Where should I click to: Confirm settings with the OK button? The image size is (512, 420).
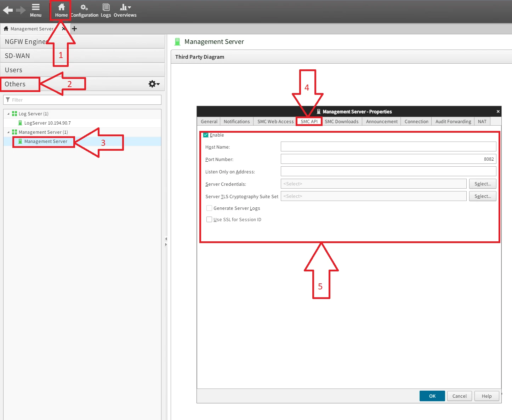[x=432, y=396]
